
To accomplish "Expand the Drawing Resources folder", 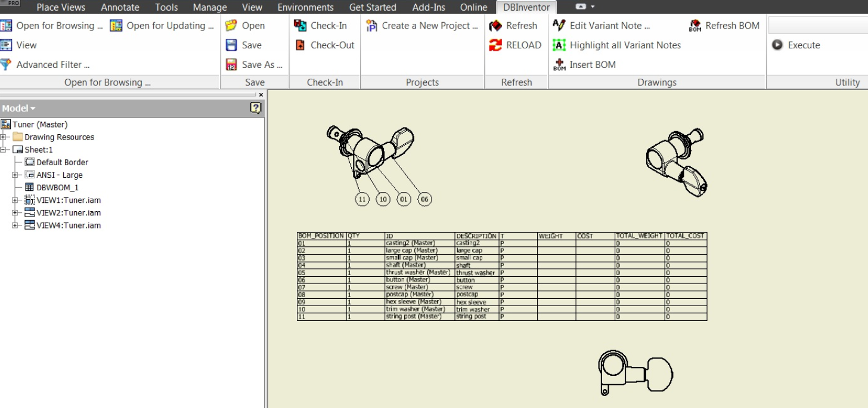I will (4, 137).
